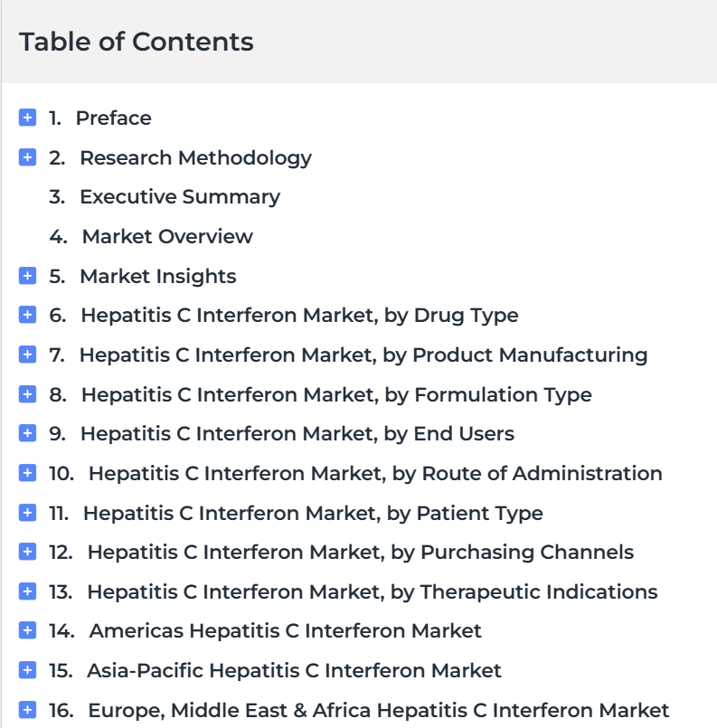
Task: Expand Americas Hepatitis C Interferon Market icon
Action: pyautogui.click(x=27, y=630)
